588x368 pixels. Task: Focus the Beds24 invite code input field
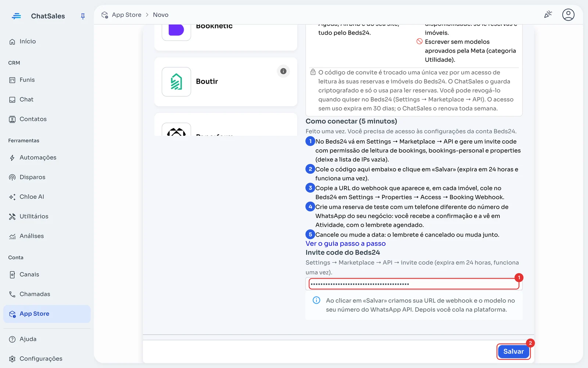tap(414, 284)
